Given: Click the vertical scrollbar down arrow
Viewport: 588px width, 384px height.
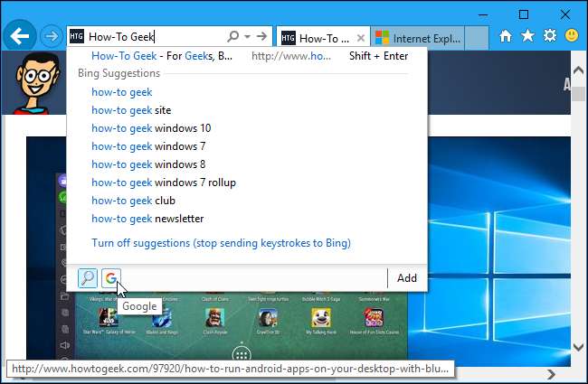Looking at the screenshot, I should [578, 347].
